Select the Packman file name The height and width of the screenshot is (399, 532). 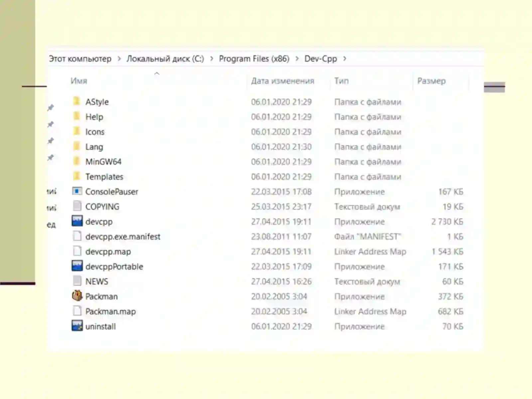101,296
